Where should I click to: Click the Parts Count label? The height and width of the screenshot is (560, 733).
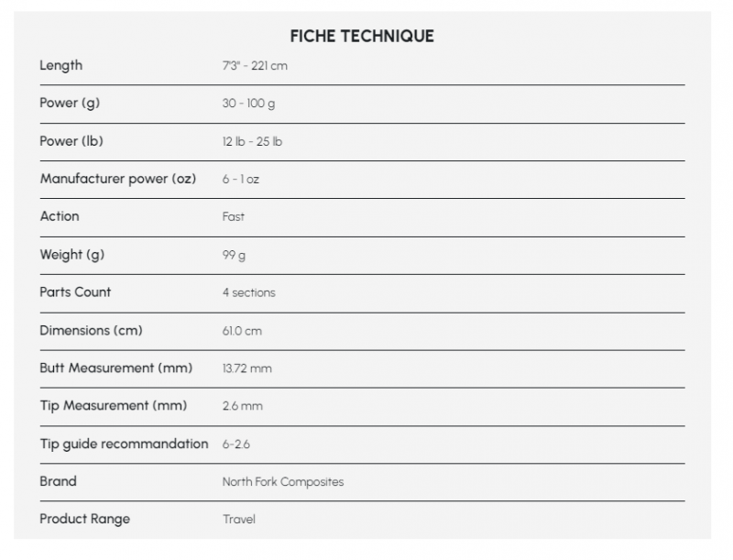click(75, 292)
